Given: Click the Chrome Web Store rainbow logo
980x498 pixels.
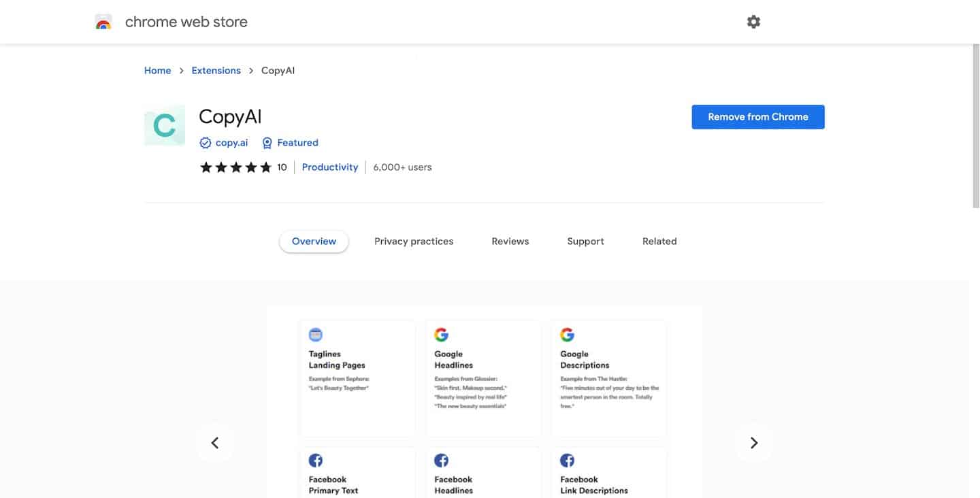Looking at the screenshot, I should point(103,22).
